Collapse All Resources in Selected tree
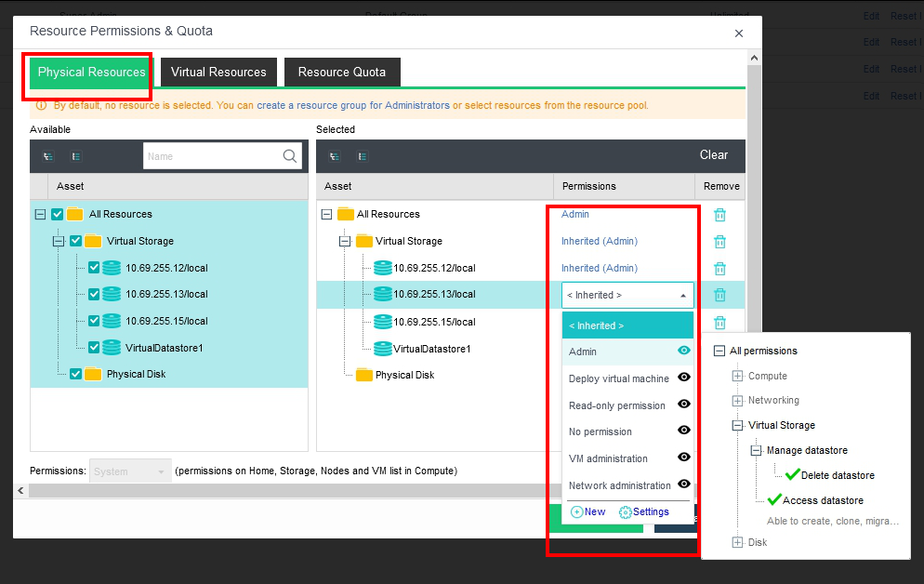Image resolution: width=924 pixels, height=584 pixels. (x=326, y=215)
